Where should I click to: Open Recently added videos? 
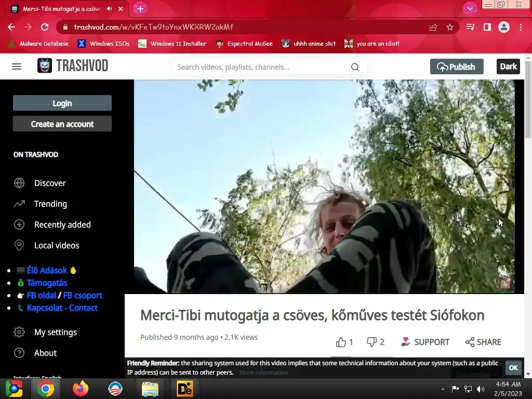[x=62, y=224]
